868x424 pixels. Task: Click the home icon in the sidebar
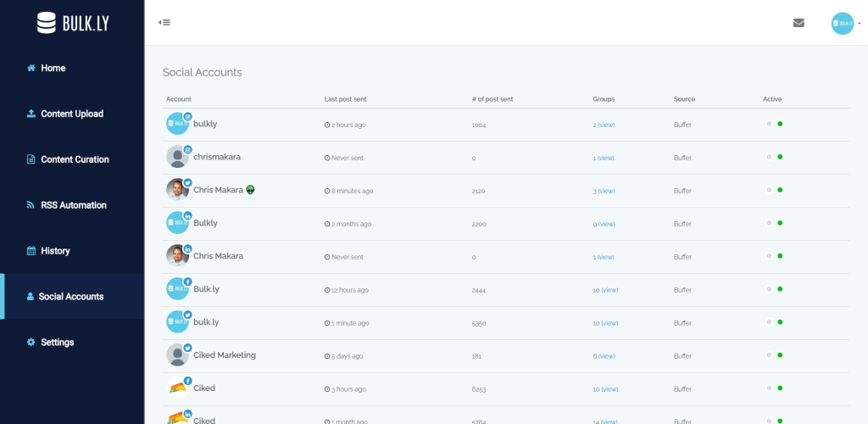click(x=31, y=68)
